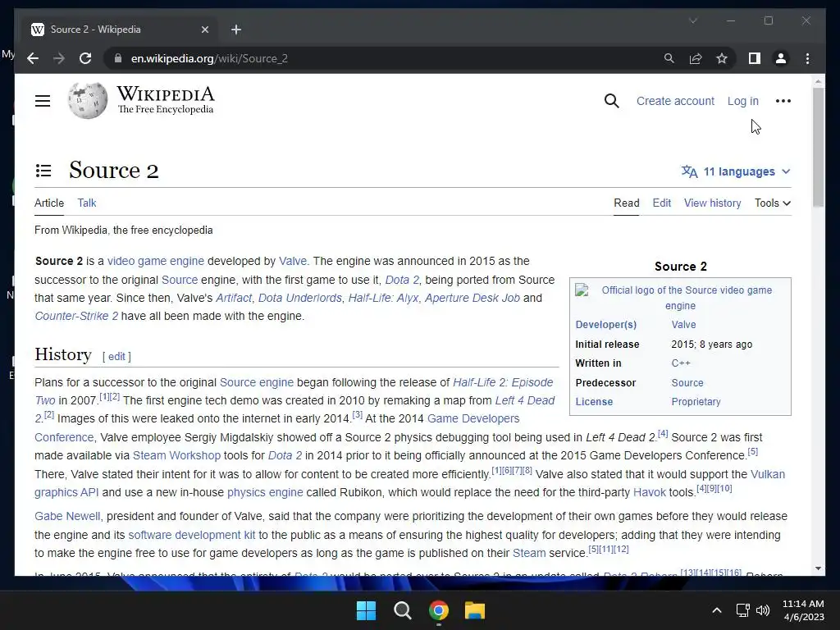Open the Aperture Desk Job link

pos(472,298)
